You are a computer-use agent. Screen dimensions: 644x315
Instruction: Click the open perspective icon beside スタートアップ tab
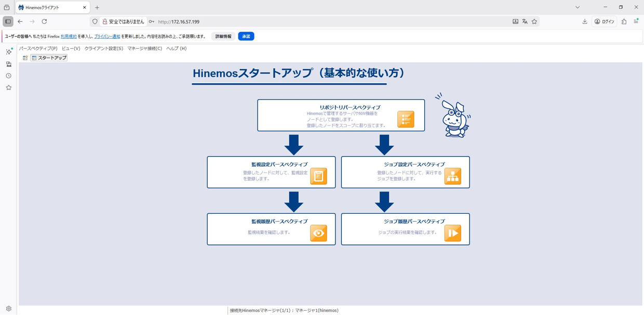pos(25,58)
